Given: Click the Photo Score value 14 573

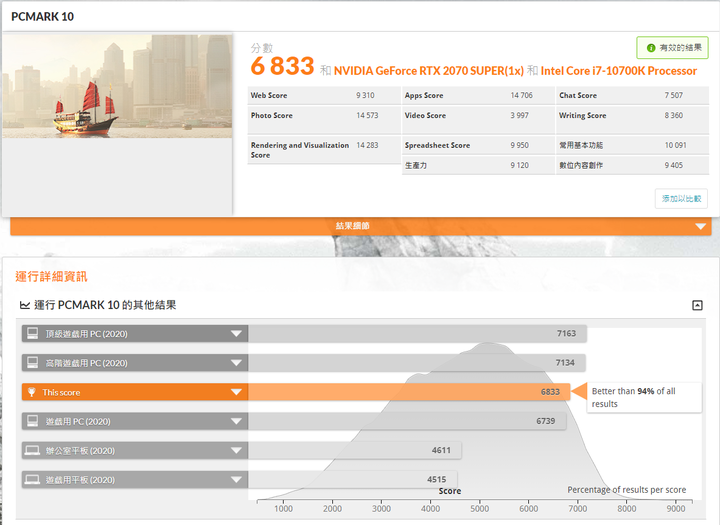Looking at the screenshot, I should 367,116.
